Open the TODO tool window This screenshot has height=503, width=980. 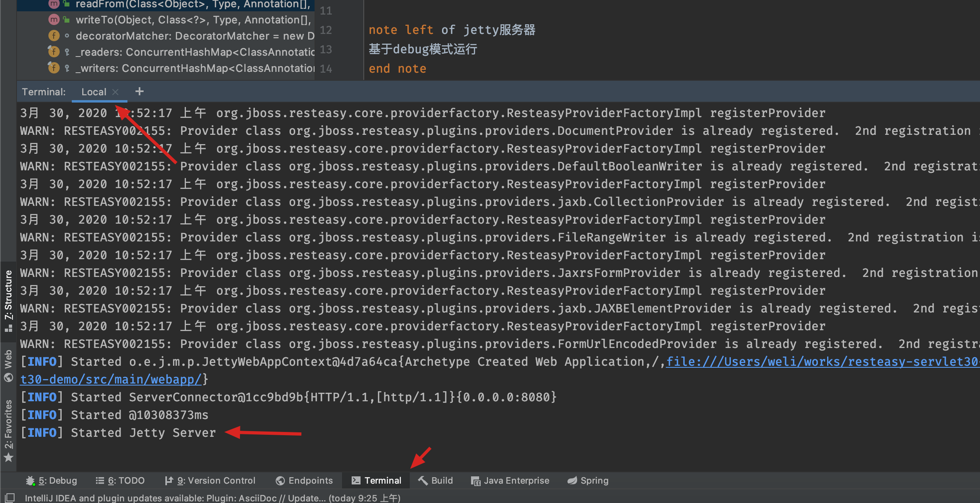tap(120, 480)
